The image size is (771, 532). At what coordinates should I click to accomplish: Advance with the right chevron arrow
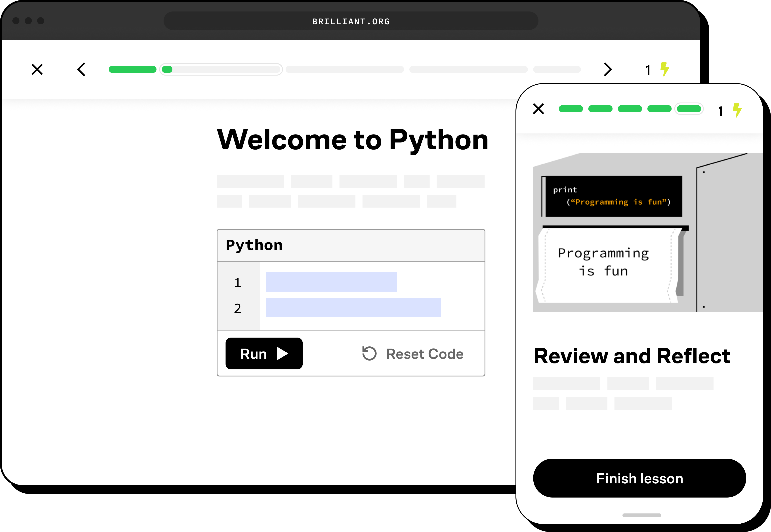tap(608, 69)
